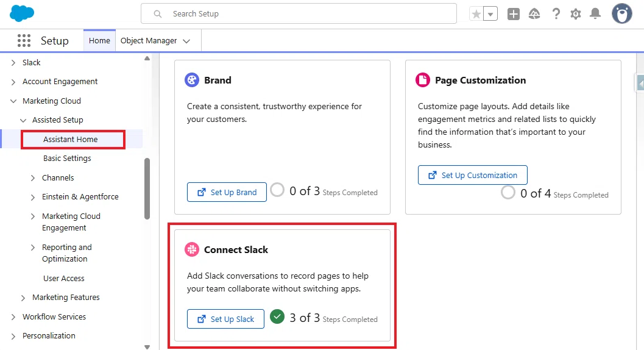
Task: Open the Object Manager tab
Action: pos(149,41)
